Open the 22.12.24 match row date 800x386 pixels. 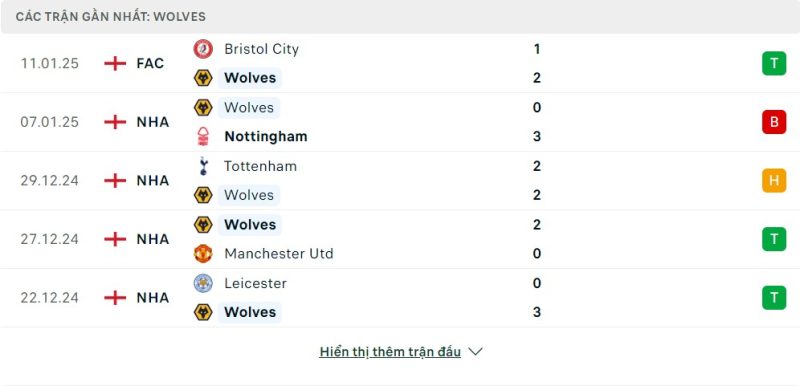(x=49, y=298)
